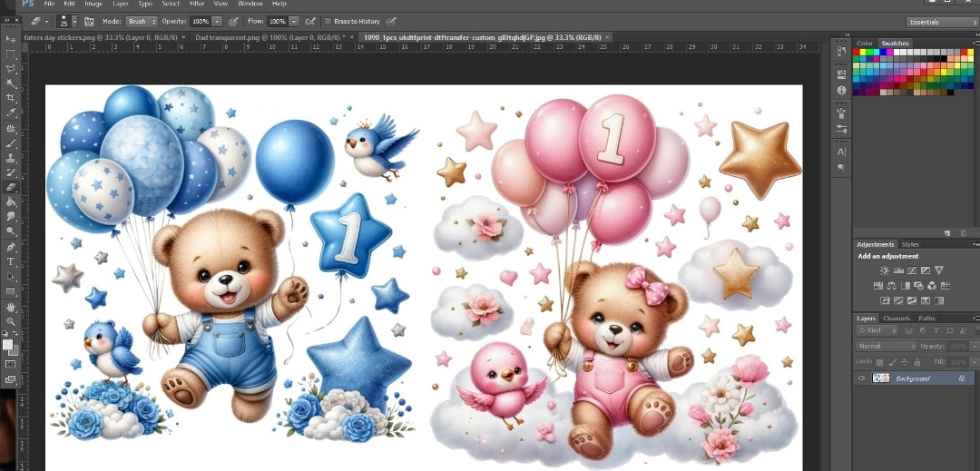Add a Brightness/Contrast adjustment
The width and height of the screenshot is (980, 471).
point(885,270)
